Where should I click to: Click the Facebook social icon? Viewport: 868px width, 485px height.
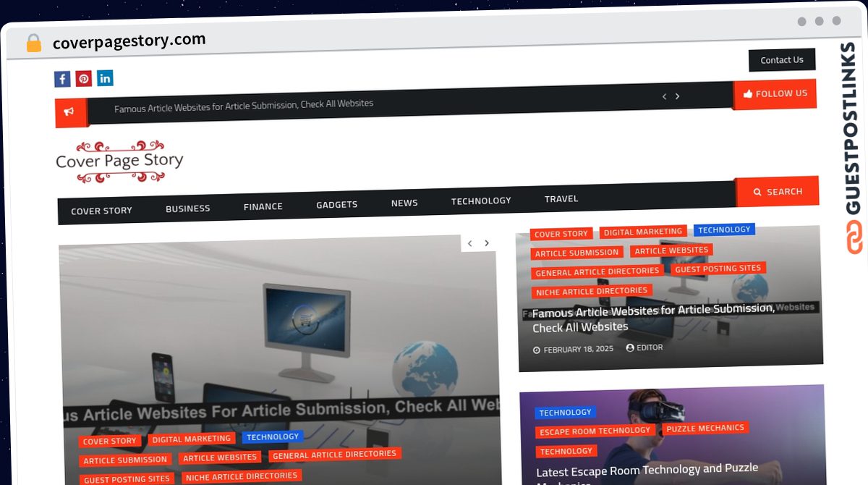coord(62,79)
